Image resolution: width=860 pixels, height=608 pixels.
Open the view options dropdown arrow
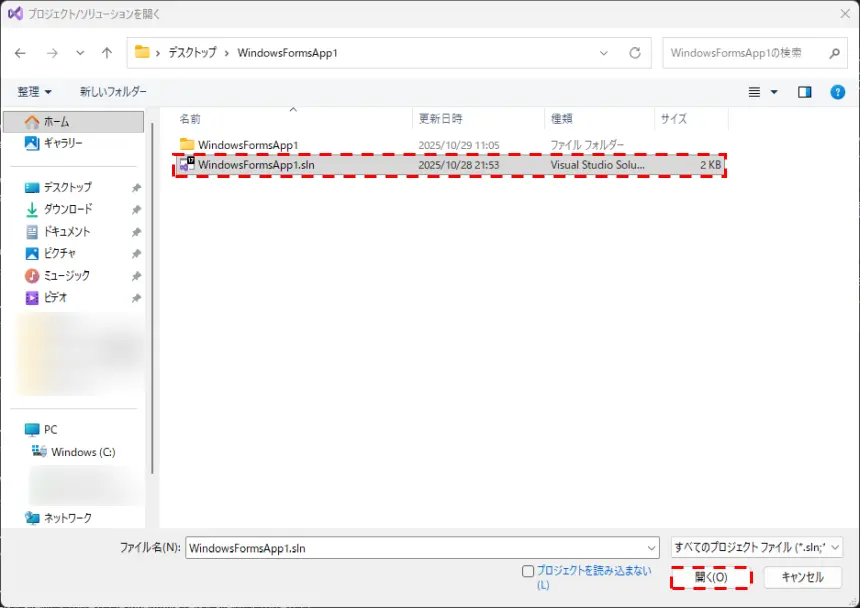[x=774, y=92]
